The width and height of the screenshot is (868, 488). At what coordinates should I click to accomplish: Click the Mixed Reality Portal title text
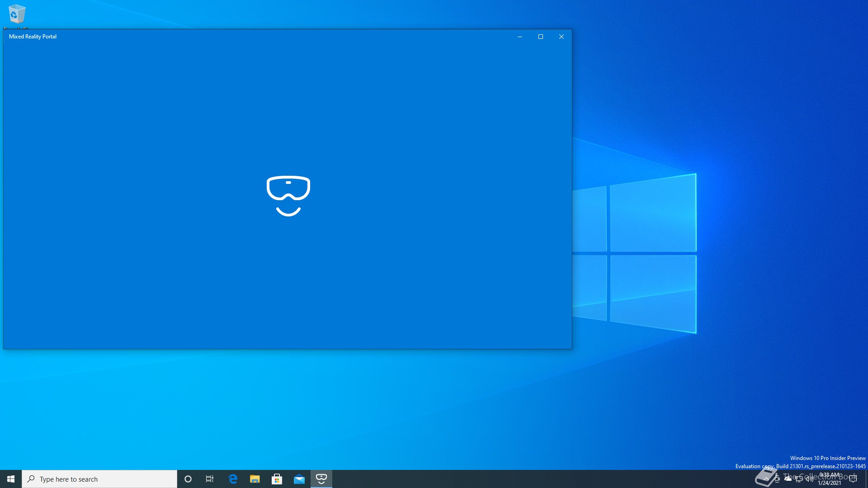coord(33,37)
